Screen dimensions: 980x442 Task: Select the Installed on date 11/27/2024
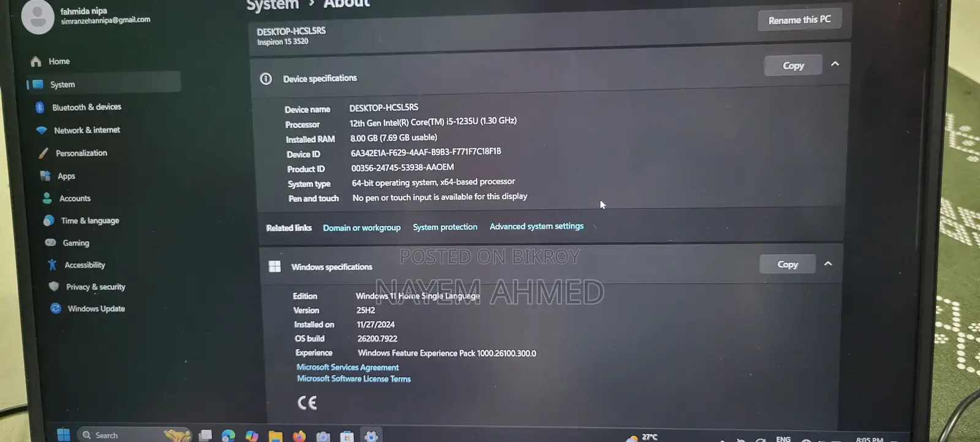point(375,324)
